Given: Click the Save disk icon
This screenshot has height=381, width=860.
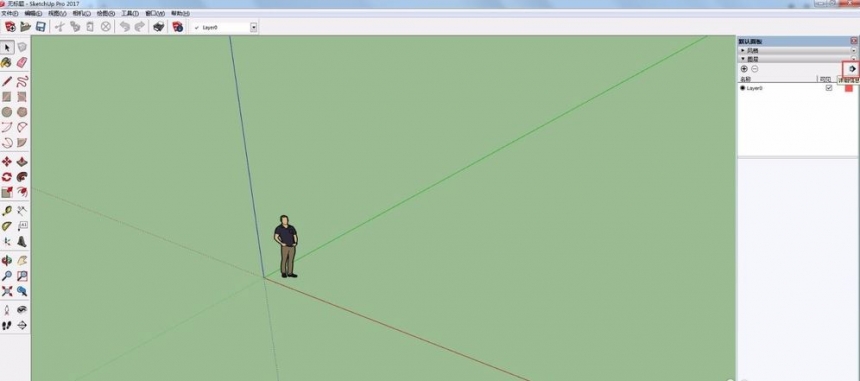Looking at the screenshot, I should 41,26.
